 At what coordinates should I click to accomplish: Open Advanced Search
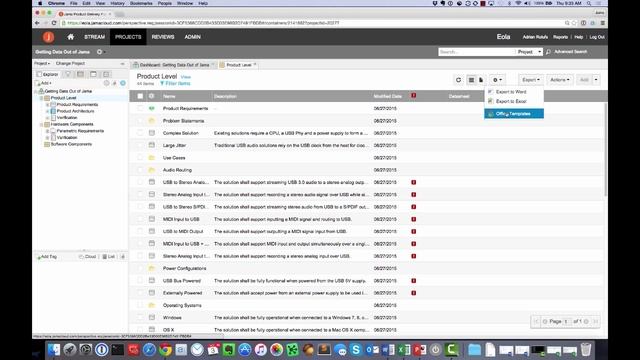[571, 52]
